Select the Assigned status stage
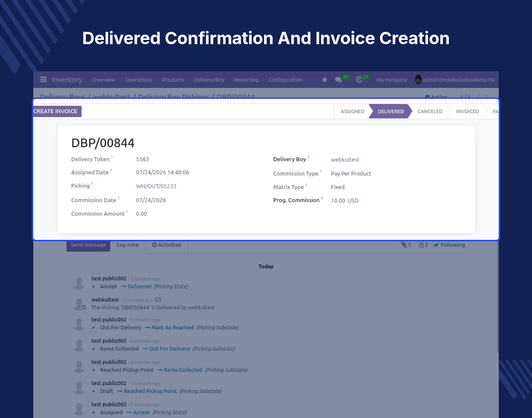The height and width of the screenshot is (418, 532). coord(352,111)
